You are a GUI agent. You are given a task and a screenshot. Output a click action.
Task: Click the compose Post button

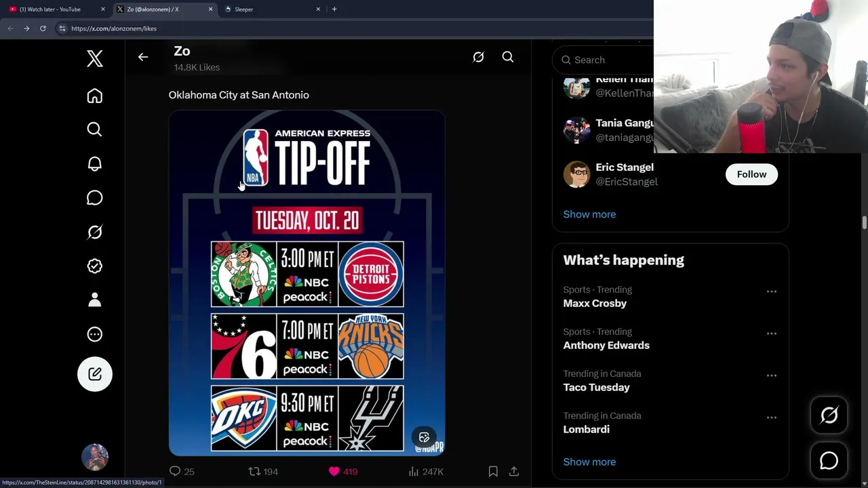tap(95, 374)
